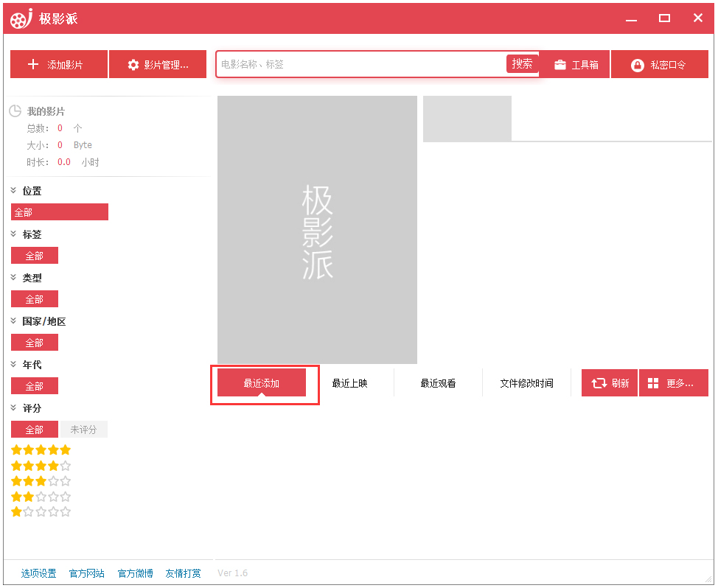Image resolution: width=718 pixels, height=588 pixels.
Task: Select the three-star rating row
Action: tap(41, 480)
